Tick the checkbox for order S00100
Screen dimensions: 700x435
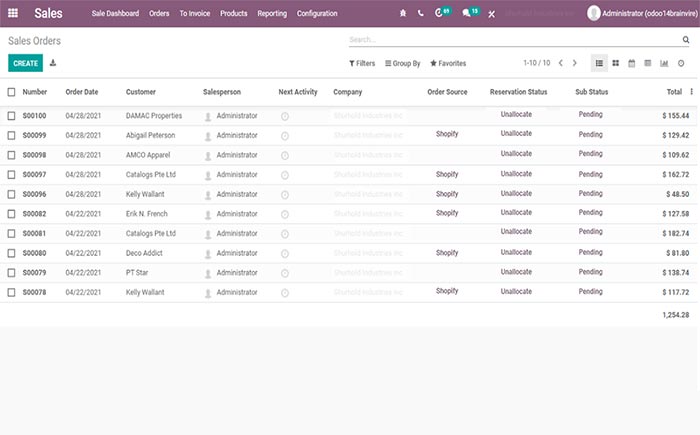tap(12, 116)
